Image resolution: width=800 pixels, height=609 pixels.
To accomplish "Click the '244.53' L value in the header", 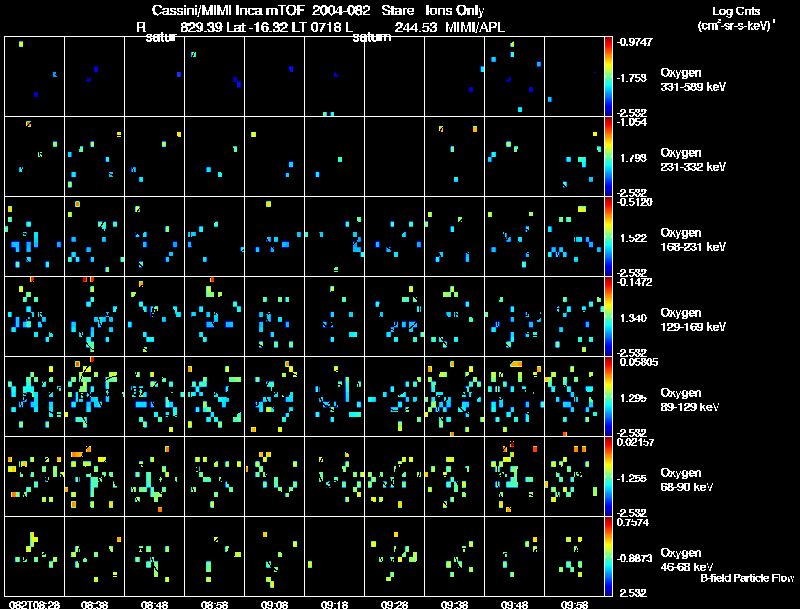I will pos(416,27).
